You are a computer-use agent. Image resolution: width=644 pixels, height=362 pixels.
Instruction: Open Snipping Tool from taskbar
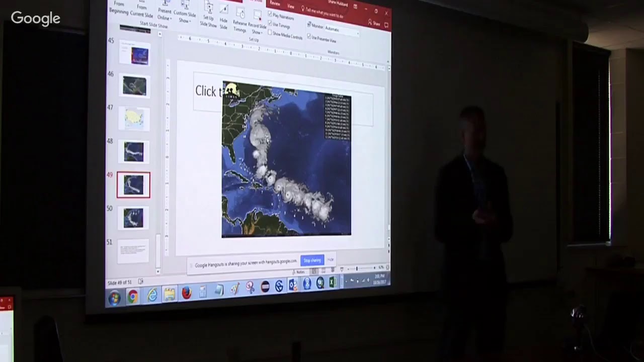(x=250, y=287)
